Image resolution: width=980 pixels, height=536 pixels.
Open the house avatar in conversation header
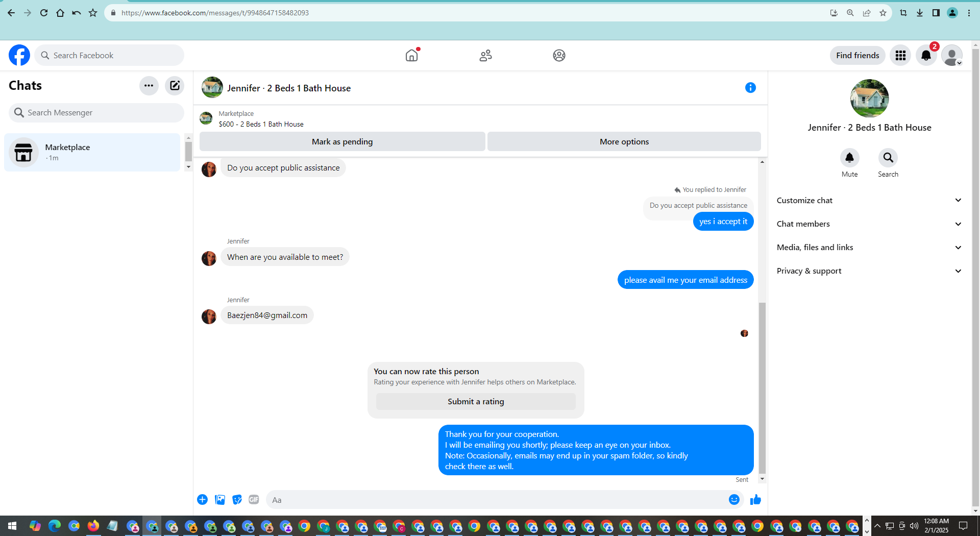[x=212, y=87]
